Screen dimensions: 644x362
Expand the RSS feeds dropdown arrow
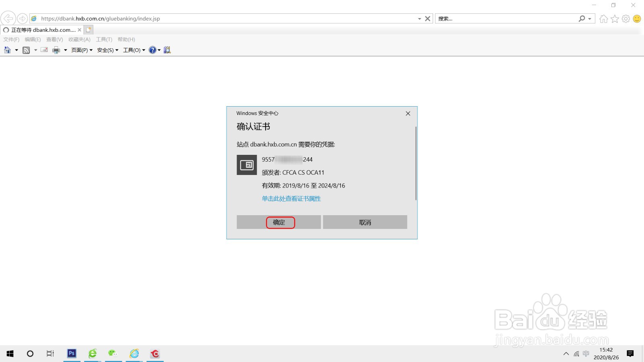35,50
